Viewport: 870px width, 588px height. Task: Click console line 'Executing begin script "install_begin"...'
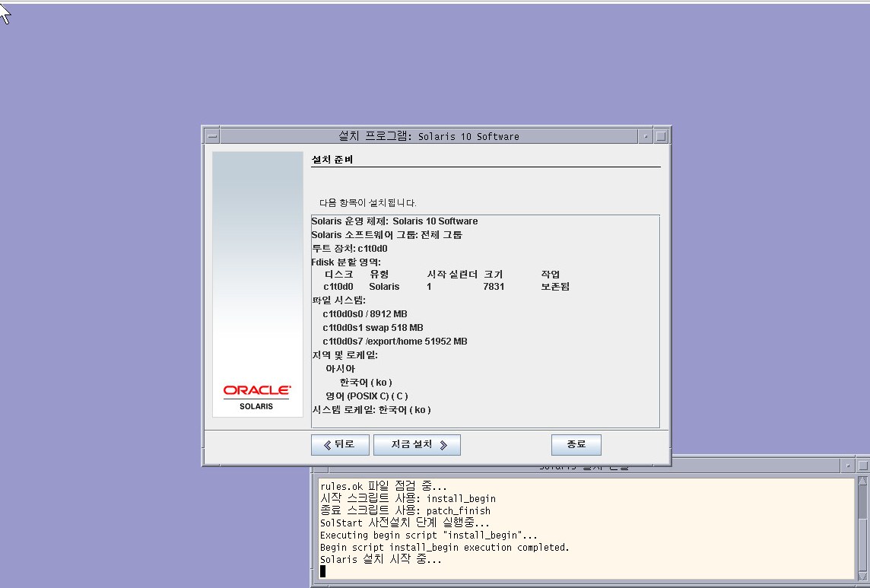pos(429,536)
